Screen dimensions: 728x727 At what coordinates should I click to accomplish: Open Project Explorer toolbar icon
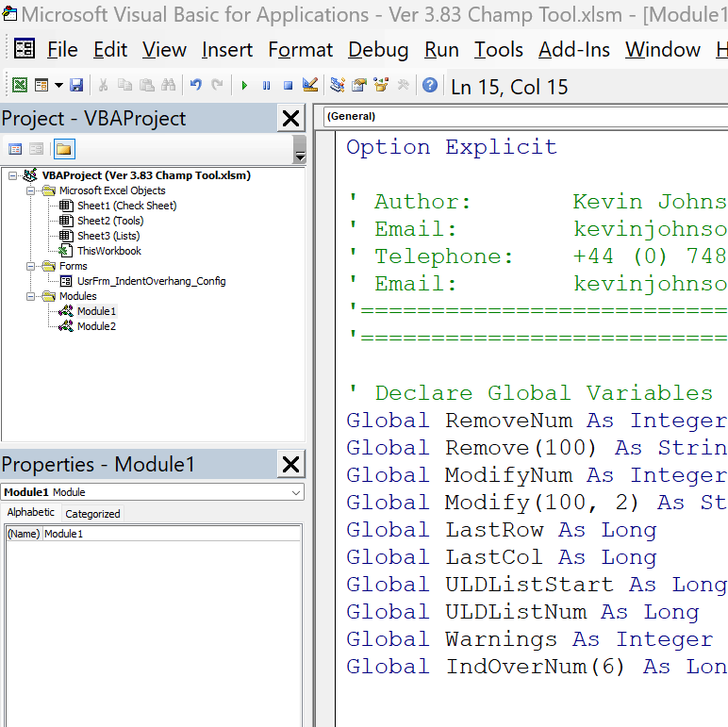(x=337, y=85)
